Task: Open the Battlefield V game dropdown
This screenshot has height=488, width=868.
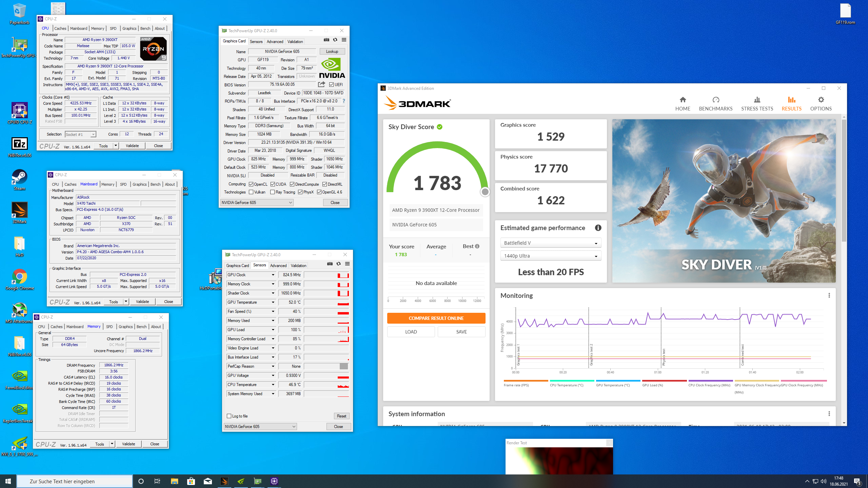Action: [x=551, y=243]
